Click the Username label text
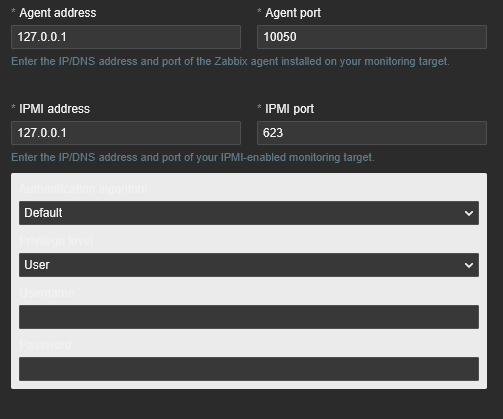 [x=47, y=293]
